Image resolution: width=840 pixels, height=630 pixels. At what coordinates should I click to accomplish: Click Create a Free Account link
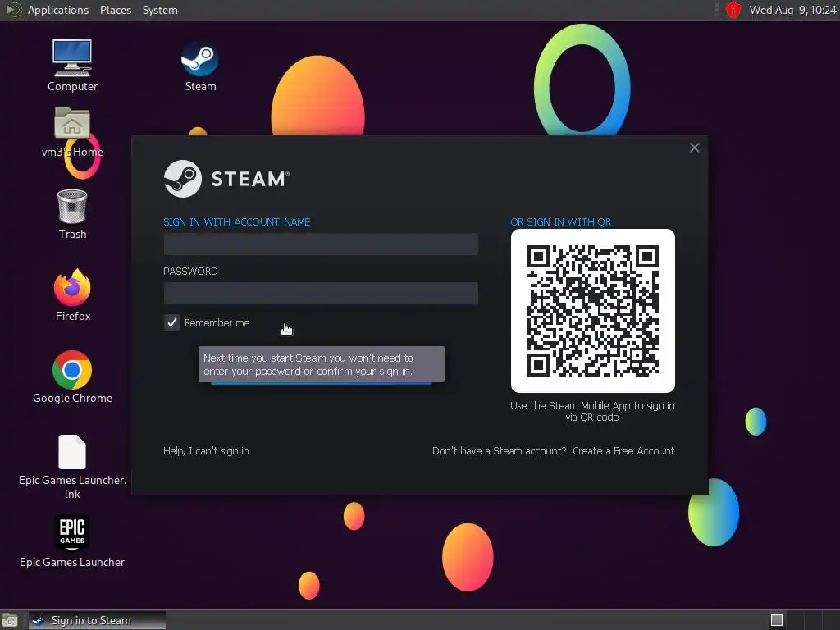[623, 451]
